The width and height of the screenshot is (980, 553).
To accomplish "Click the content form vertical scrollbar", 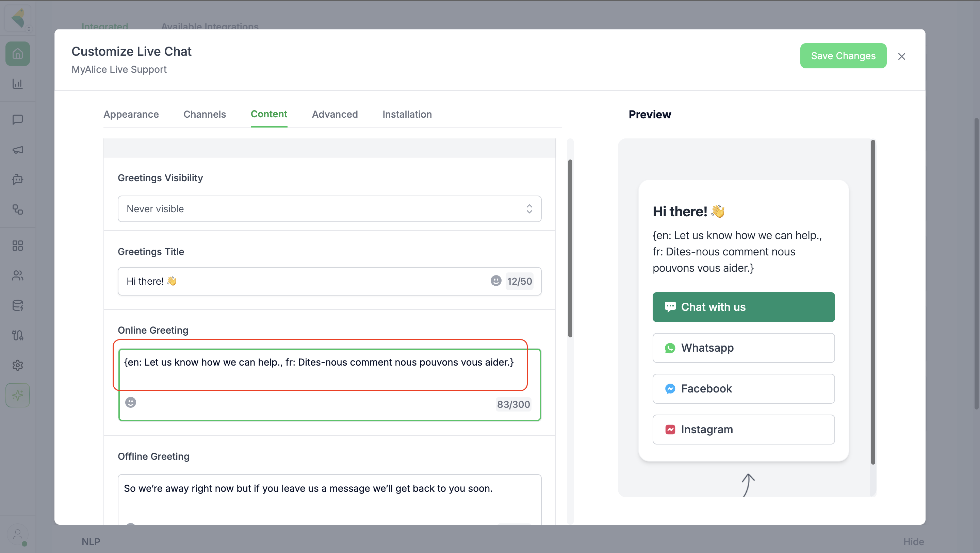I will click(570, 248).
